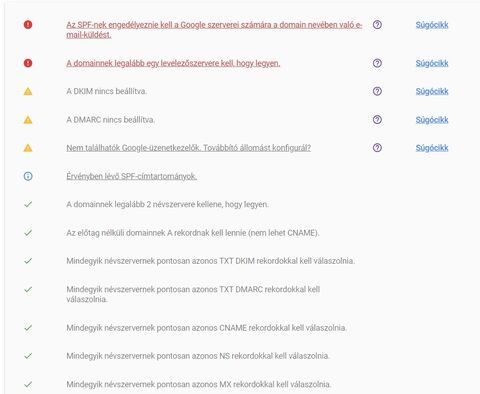Click the help icon beside the mail server error
Viewport: 480px width, 394px height.
[x=377, y=63]
